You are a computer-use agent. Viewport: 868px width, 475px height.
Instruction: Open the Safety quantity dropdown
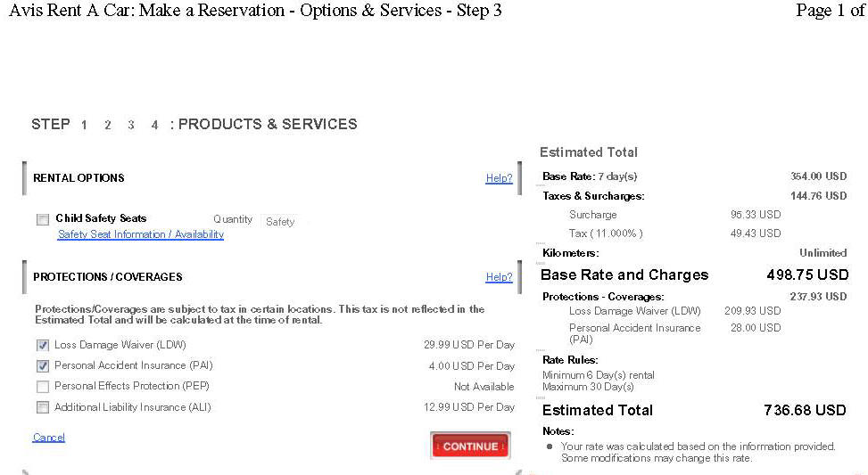pyautogui.click(x=280, y=222)
